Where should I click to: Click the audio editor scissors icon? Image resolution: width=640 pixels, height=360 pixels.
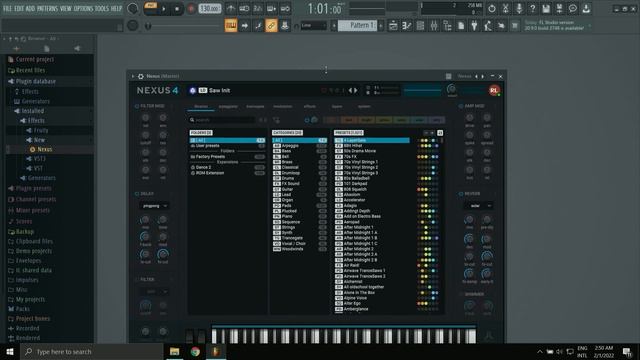pyautogui.click(x=505, y=8)
